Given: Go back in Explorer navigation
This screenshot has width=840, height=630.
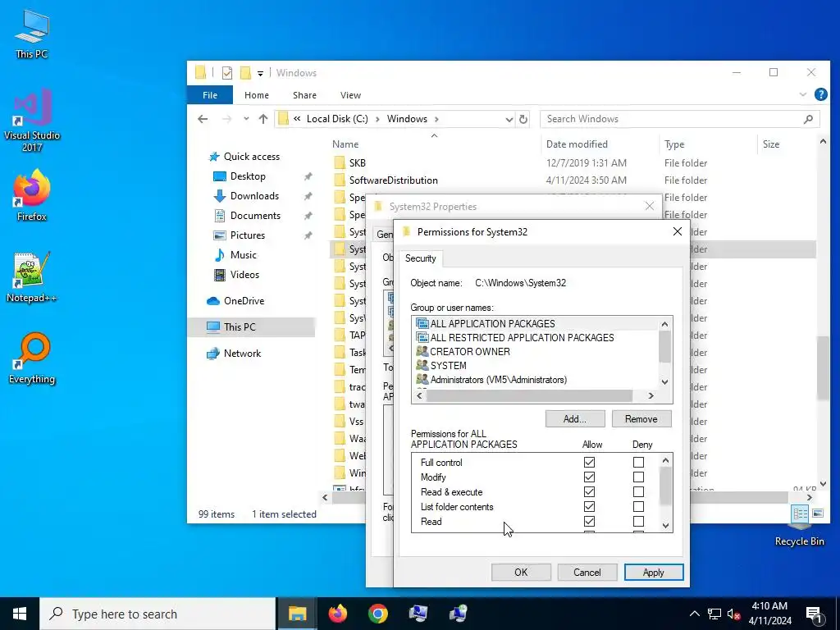Looking at the screenshot, I should 203,119.
